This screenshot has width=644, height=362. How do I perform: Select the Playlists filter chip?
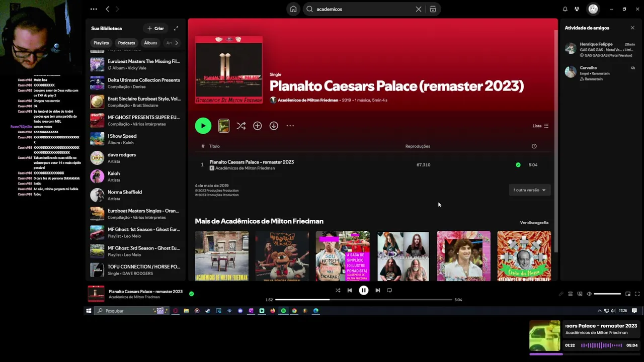coord(101,43)
